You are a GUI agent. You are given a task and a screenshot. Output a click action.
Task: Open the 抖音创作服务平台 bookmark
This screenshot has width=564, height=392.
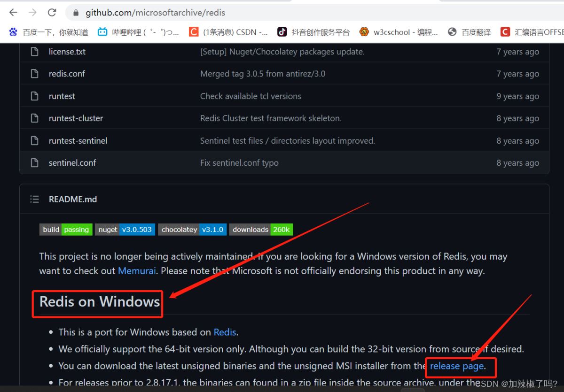click(x=313, y=32)
